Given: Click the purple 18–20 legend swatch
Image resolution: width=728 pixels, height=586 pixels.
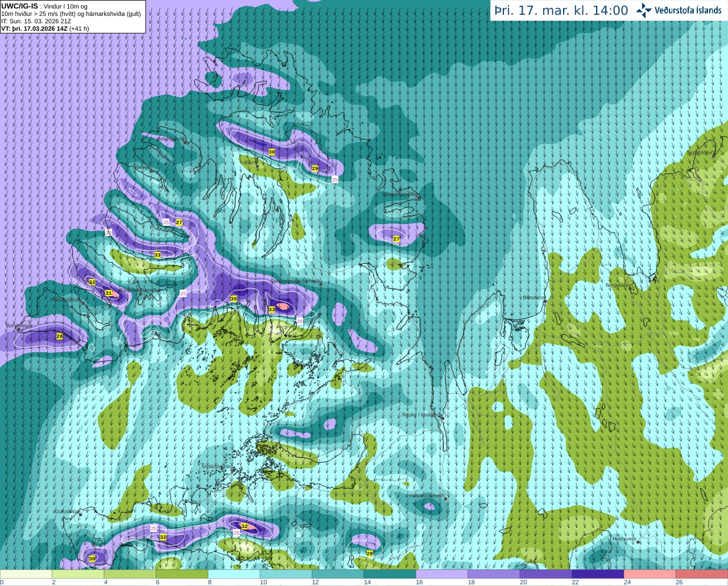Looking at the screenshot, I should click(x=494, y=574).
